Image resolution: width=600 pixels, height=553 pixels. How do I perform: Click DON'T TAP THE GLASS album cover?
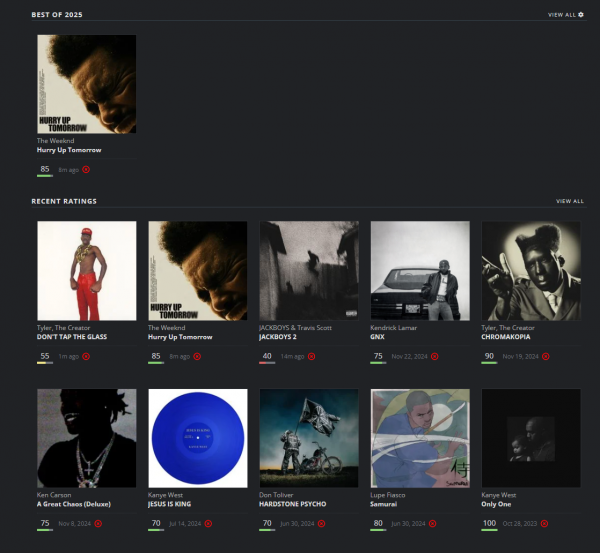click(x=86, y=271)
